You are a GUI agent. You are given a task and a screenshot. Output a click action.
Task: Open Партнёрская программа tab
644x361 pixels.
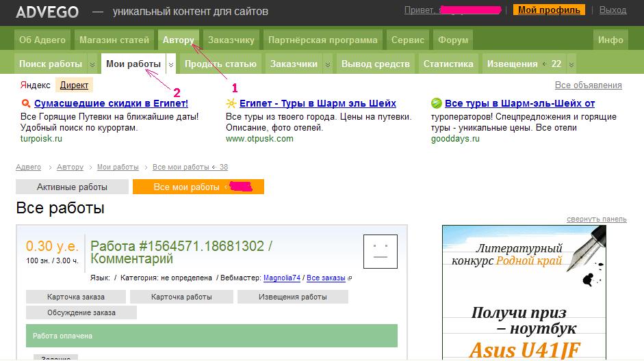(x=323, y=40)
